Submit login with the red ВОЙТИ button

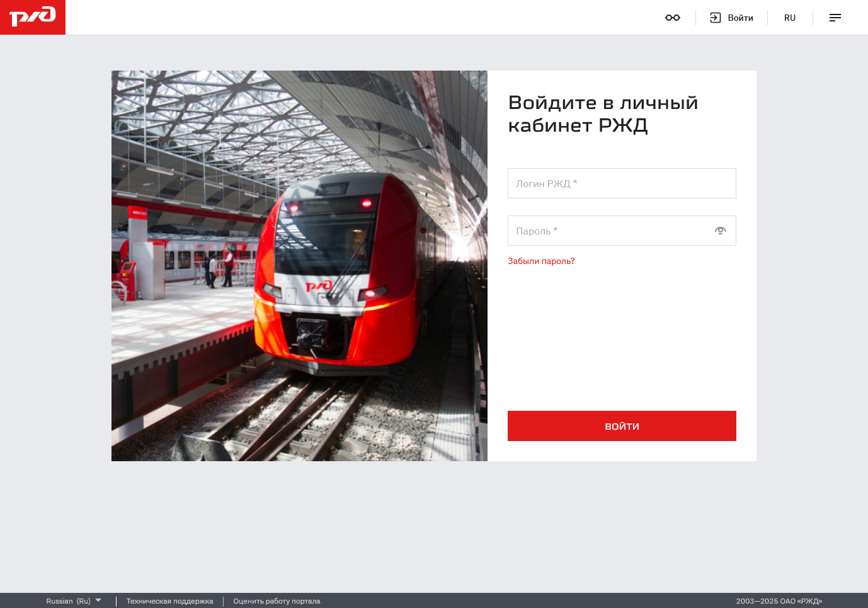(x=622, y=426)
